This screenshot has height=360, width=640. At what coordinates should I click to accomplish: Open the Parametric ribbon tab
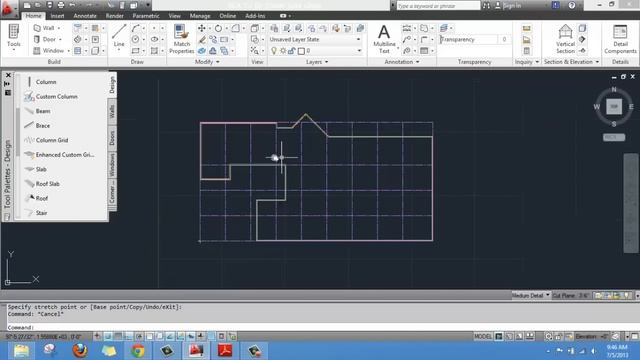pos(146,16)
